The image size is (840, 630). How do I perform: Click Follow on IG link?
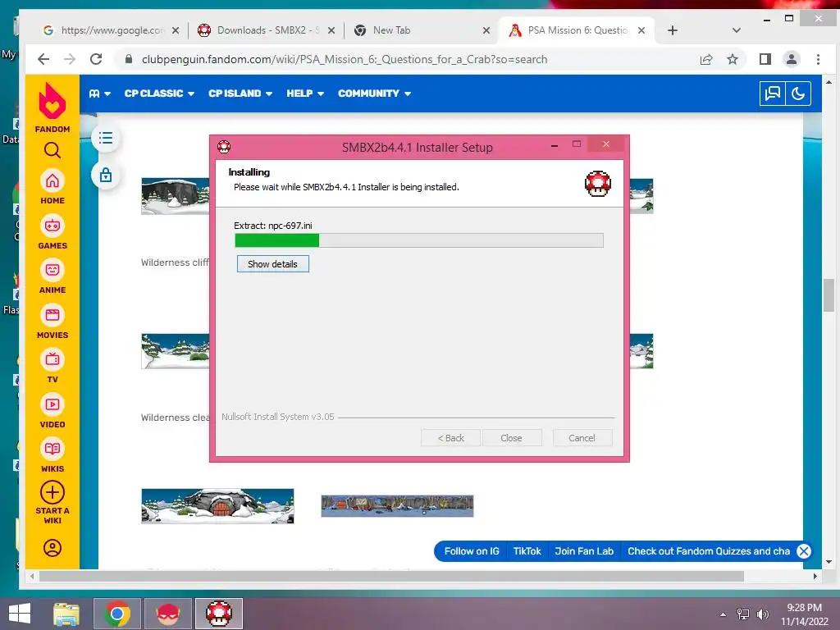(472, 551)
